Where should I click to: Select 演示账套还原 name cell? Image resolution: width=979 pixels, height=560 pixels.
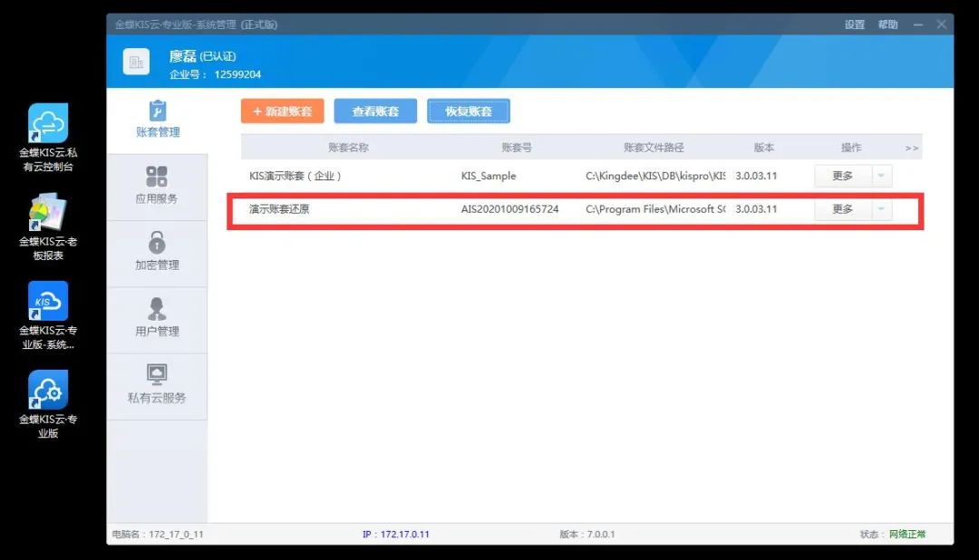click(x=279, y=209)
